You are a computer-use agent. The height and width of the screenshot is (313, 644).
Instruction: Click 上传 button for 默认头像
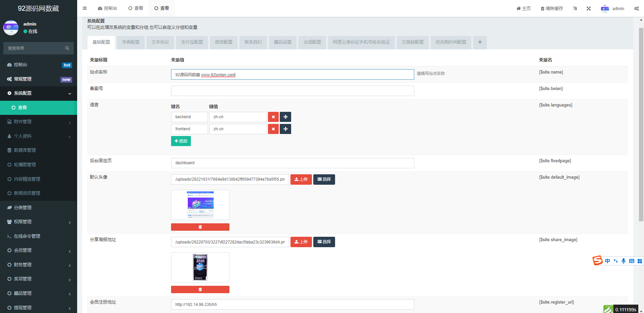click(x=301, y=179)
